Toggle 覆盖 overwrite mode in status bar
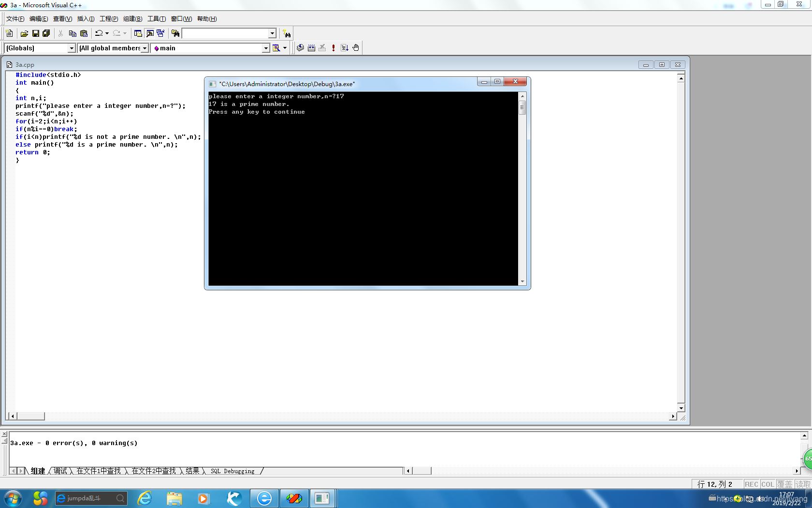Viewport: 812px width, 508px height. 784,484
